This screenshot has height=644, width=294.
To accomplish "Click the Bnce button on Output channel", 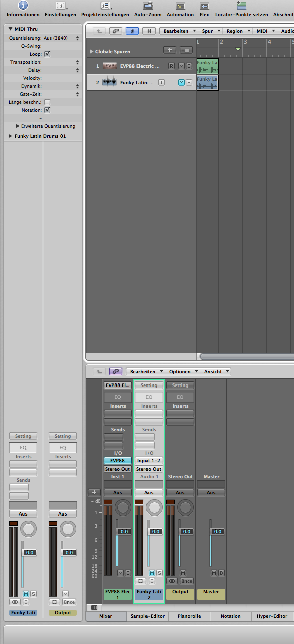I will (x=186, y=581).
